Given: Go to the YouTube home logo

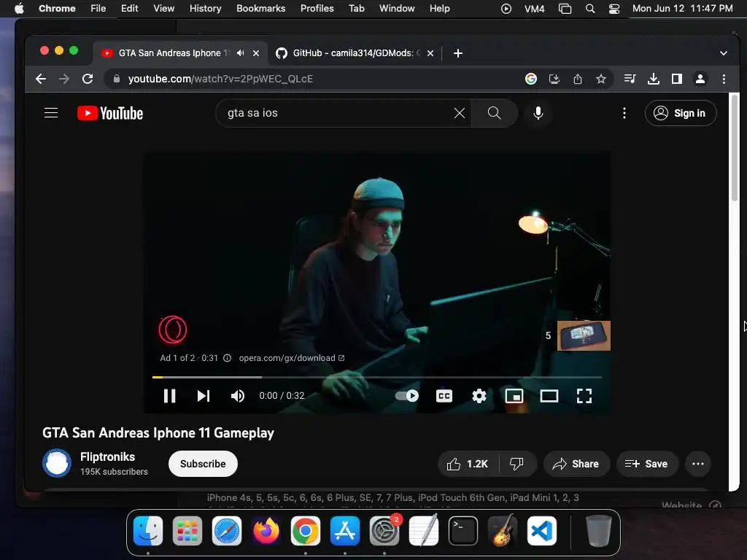Looking at the screenshot, I should pos(110,113).
